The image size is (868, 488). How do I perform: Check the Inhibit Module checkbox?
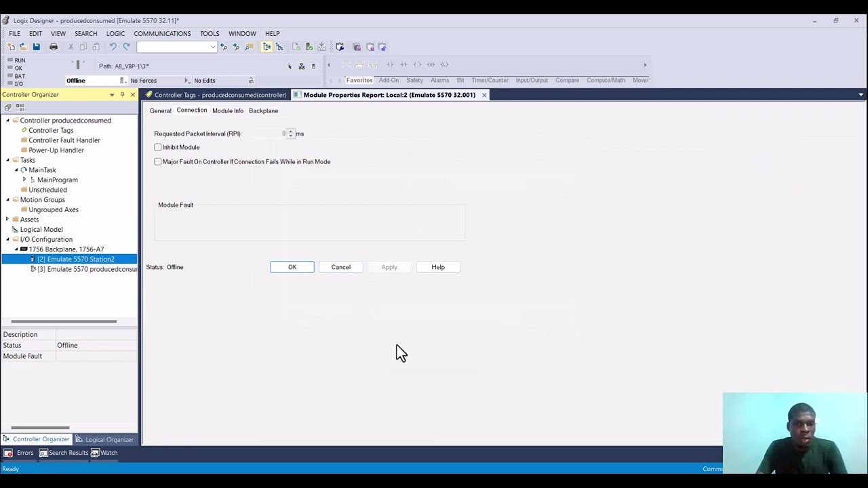[158, 147]
